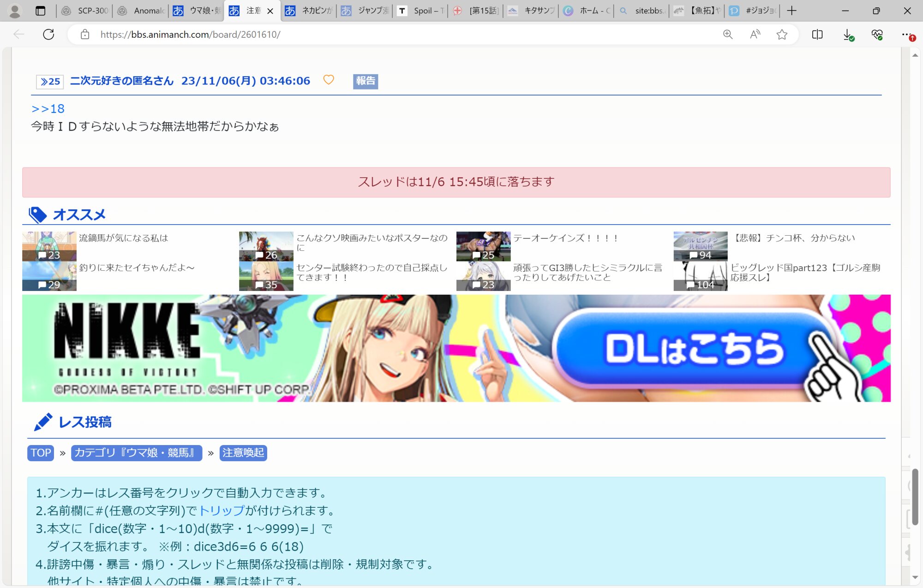Go back with the back arrow
This screenshot has height=588, width=923.
(19, 35)
